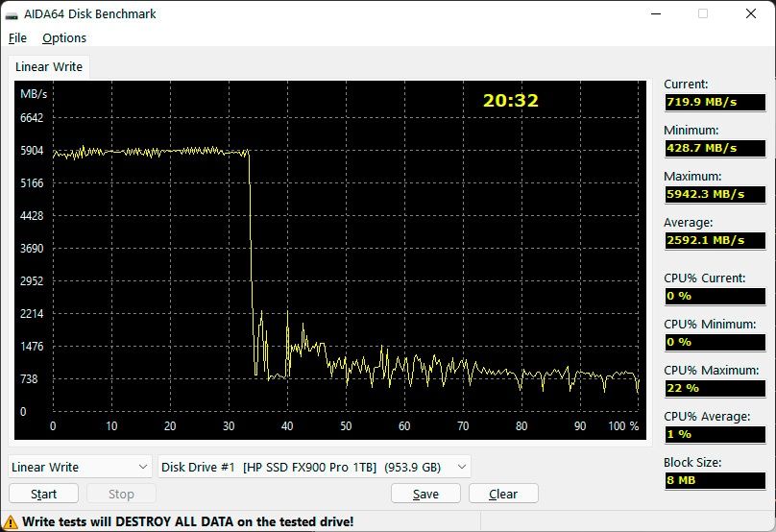Click the Block Size value 8 MB
The height and width of the screenshot is (532, 776).
[x=715, y=480]
